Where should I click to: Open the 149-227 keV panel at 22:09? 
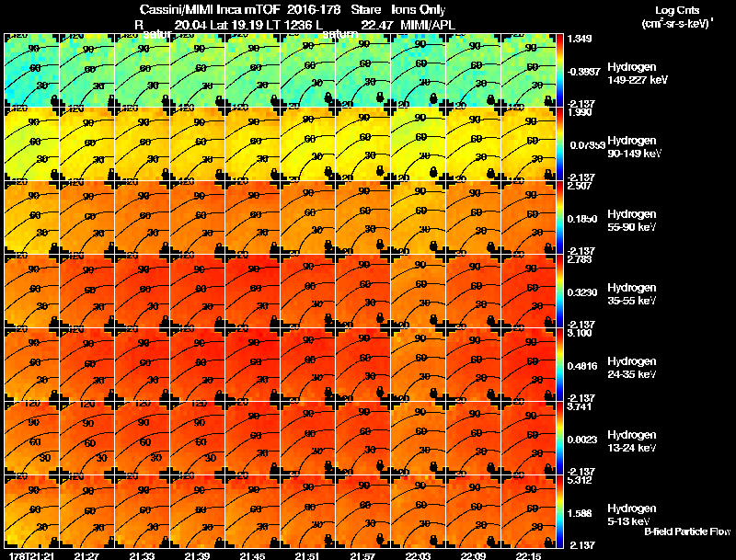pos(474,71)
